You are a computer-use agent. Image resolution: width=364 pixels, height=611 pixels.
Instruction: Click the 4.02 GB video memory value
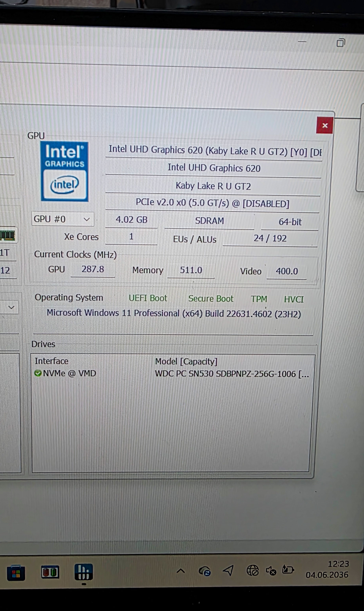(131, 220)
